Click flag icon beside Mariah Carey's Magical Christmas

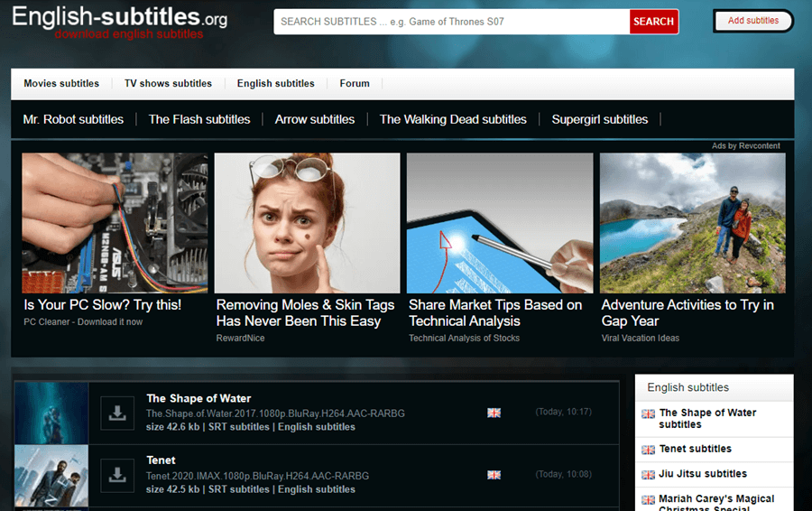tap(648, 499)
